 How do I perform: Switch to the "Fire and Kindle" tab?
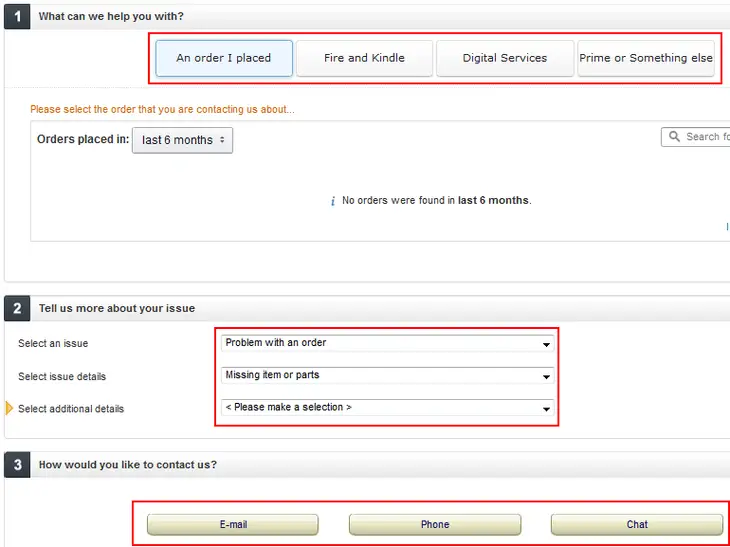pyautogui.click(x=364, y=58)
